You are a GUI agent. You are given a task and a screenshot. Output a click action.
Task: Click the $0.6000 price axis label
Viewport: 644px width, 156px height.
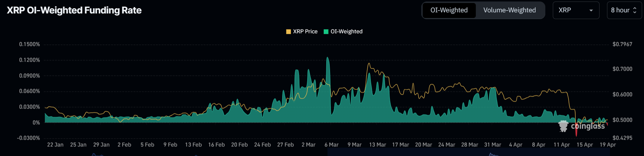[x=622, y=94]
